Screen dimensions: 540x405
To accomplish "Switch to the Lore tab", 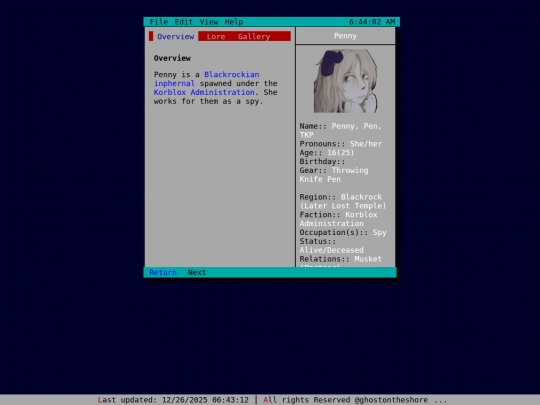I will (216, 37).
